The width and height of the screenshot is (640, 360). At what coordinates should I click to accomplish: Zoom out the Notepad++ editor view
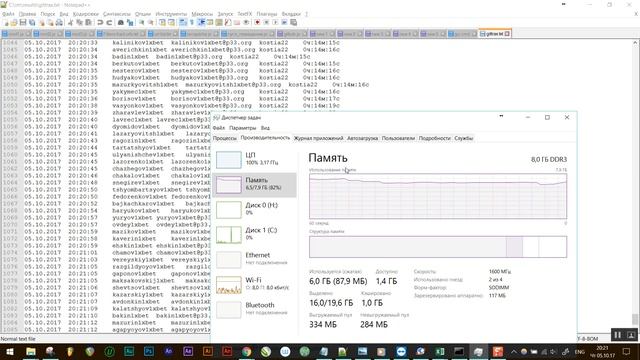pos(151,22)
